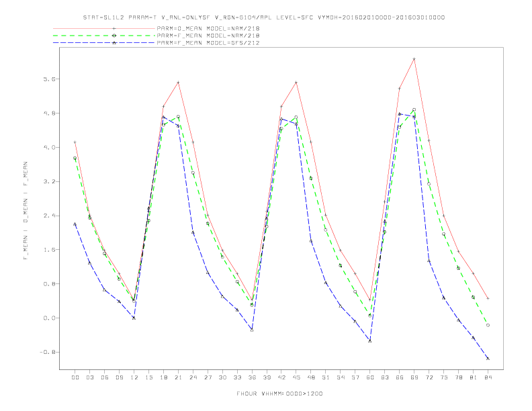Select the red O_MEAN NAM/218 legend label
This screenshot has height=411, width=532.
pos(208,28)
